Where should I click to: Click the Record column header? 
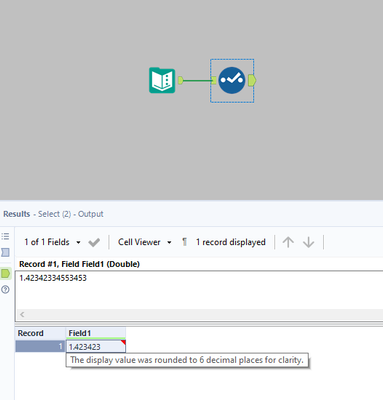[40, 333]
